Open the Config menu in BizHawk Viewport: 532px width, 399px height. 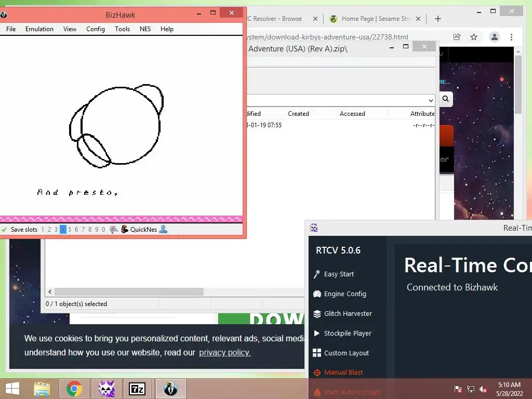[x=96, y=29]
